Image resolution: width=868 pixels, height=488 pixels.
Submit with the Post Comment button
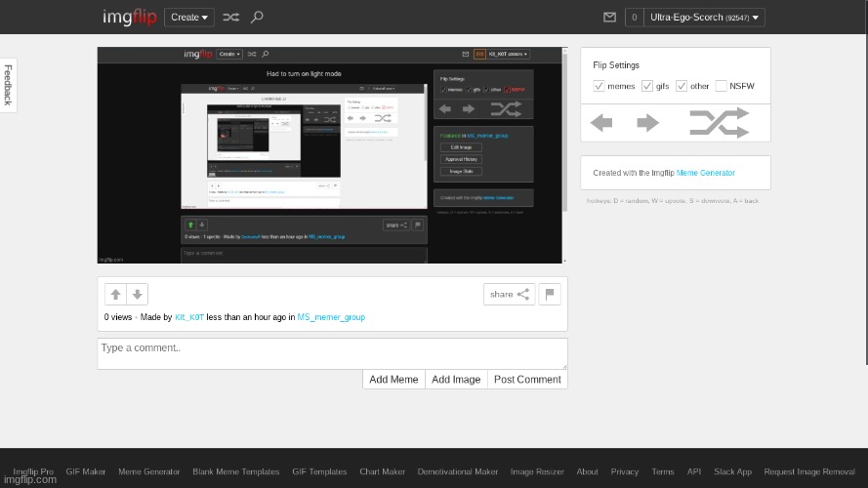pyautogui.click(x=527, y=380)
